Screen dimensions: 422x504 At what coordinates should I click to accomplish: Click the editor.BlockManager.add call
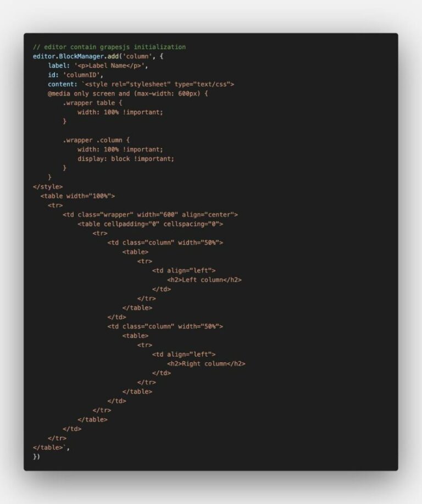click(x=98, y=56)
